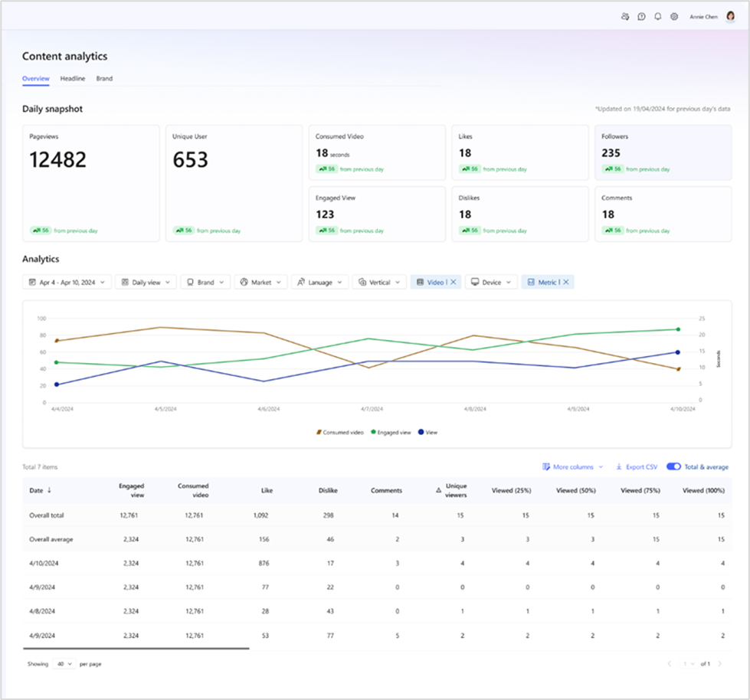This screenshot has height=700, width=750.
Task: Click the Language filter icon
Action: pos(302,282)
